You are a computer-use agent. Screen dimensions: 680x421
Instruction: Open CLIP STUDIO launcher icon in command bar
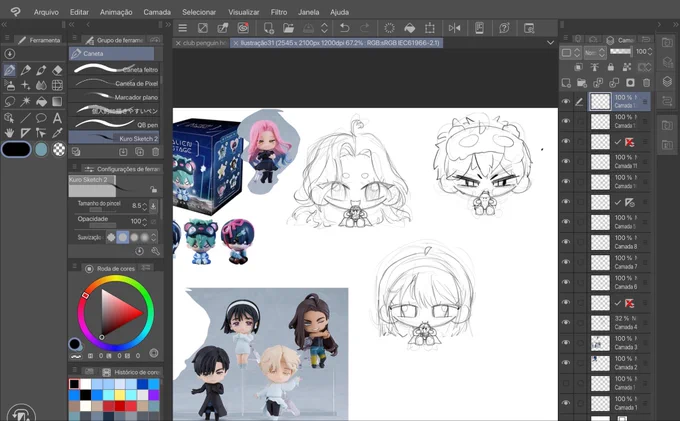click(x=243, y=28)
